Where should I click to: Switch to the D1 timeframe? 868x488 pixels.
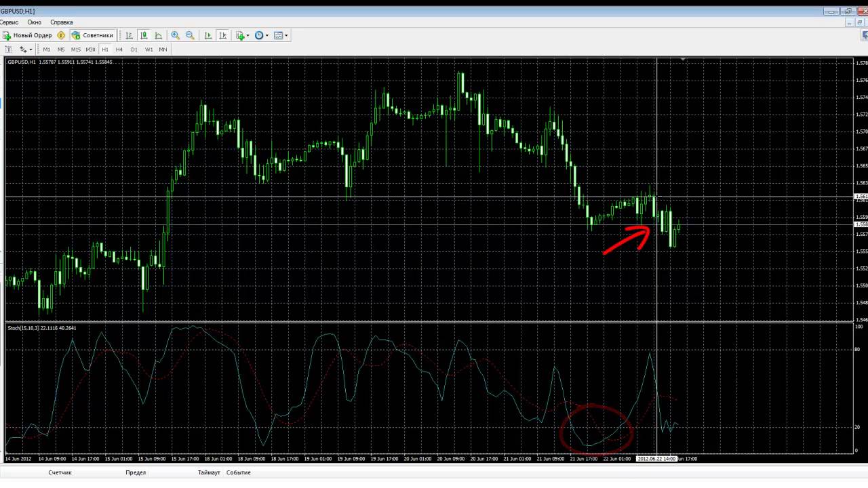pos(134,49)
